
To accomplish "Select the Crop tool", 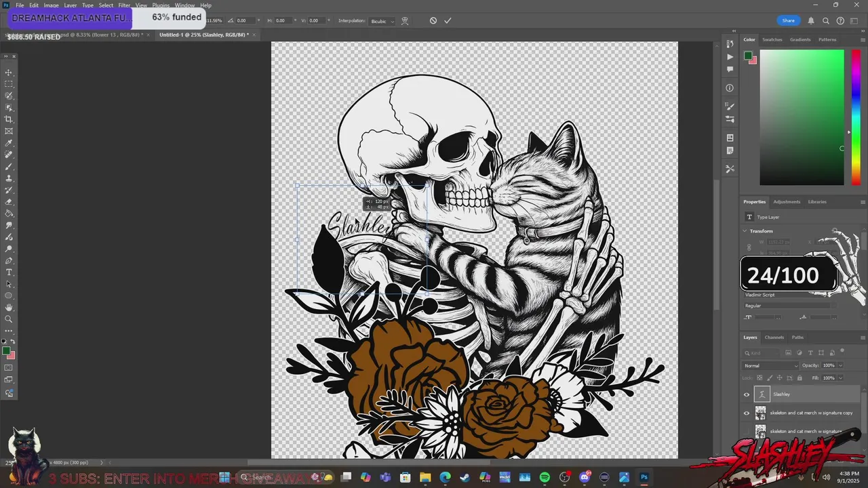I will coord(9,119).
